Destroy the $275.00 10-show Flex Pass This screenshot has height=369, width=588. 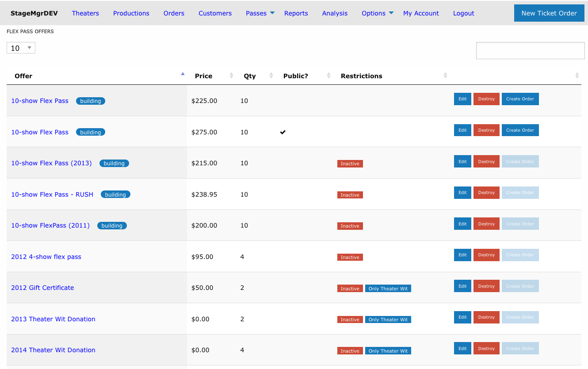pyautogui.click(x=486, y=130)
